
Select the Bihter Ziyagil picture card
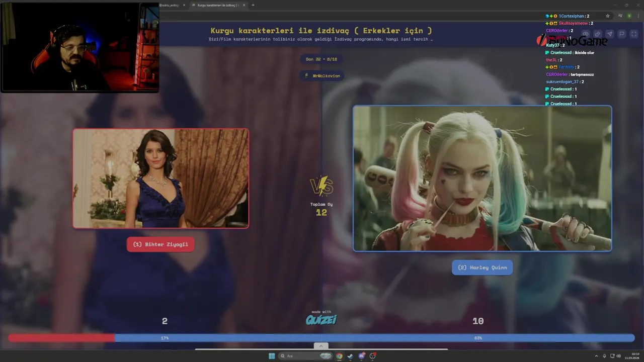tap(160, 178)
